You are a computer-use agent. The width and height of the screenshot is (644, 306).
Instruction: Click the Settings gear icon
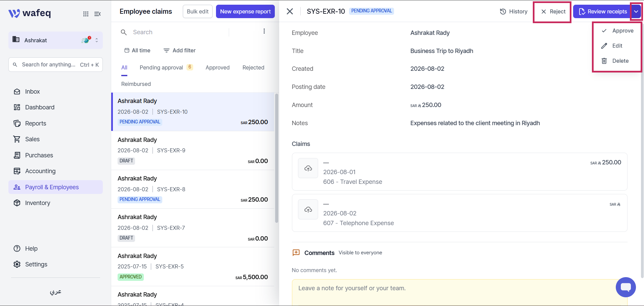coord(17,264)
